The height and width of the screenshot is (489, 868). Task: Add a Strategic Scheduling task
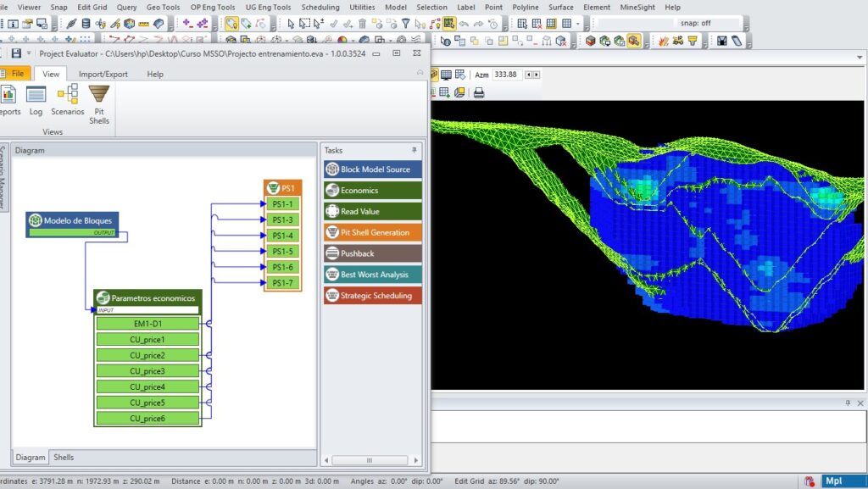[373, 296]
